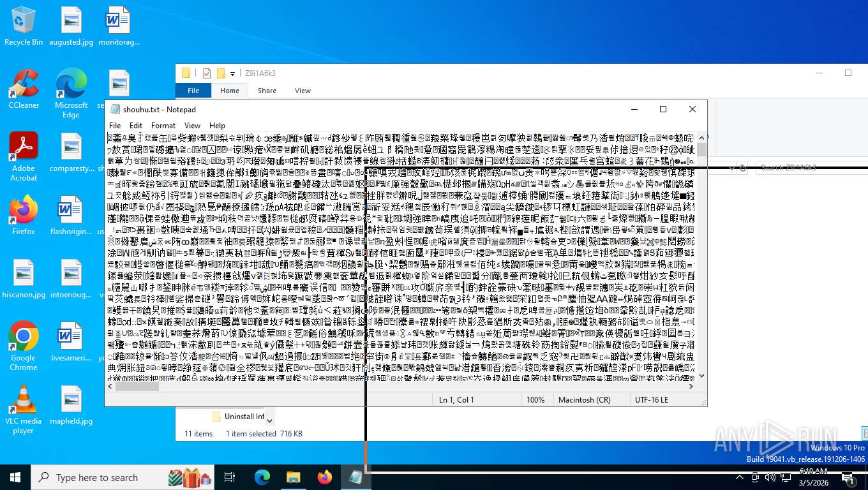
Task: Select the flashorigin Word document icon
Action: click(x=71, y=216)
